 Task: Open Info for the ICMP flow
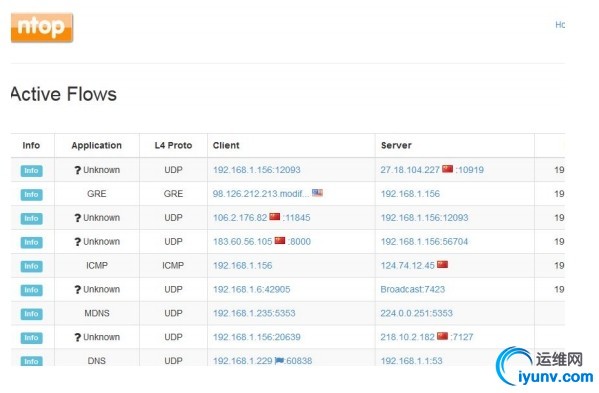(x=31, y=266)
